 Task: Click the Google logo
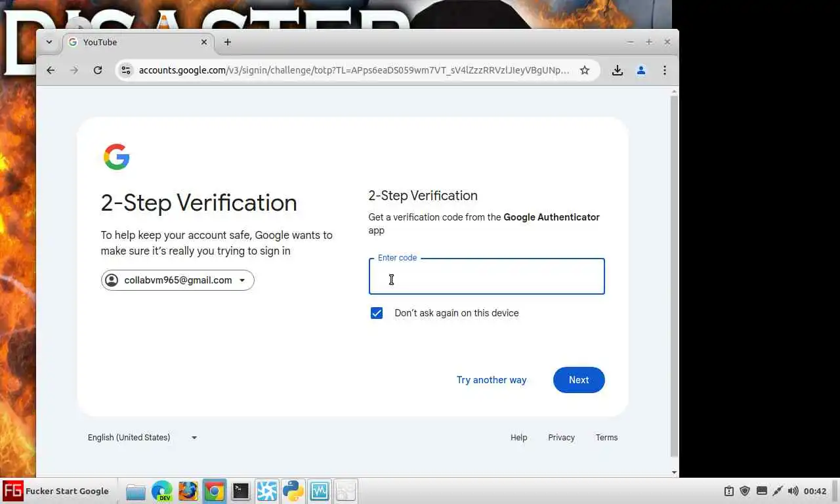(x=117, y=157)
